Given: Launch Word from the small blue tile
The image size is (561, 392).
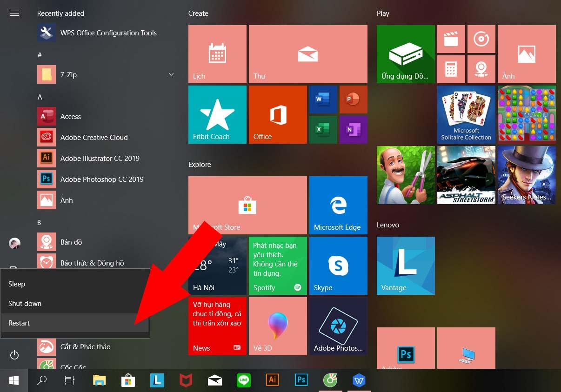Looking at the screenshot, I should click(323, 99).
